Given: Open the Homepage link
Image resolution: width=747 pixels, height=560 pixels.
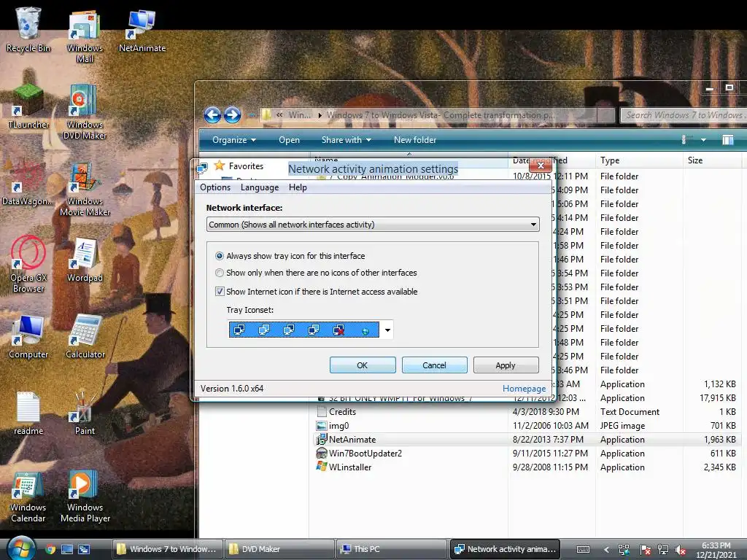Looking at the screenshot, I should coord(524,389).
